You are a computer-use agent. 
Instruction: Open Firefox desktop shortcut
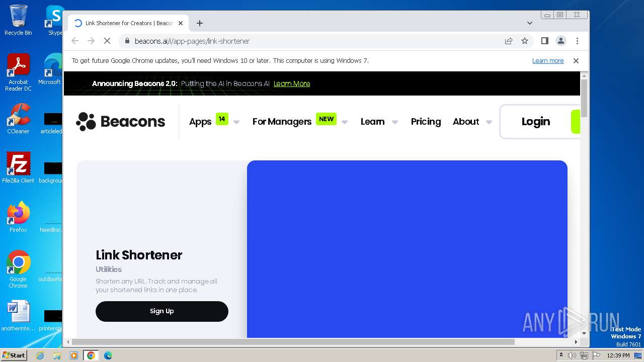pyautogui.click(x=18, y=217)
